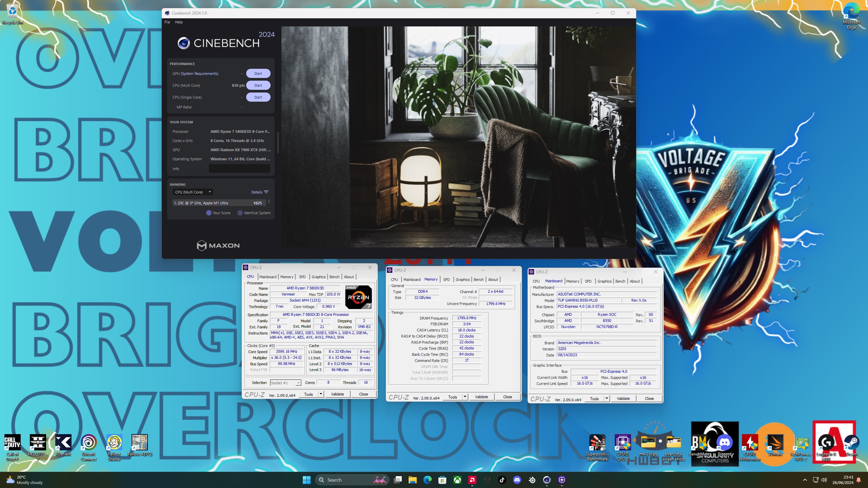The height and width of the screenshot is (488, 868).
Task: Open Task View from the taskbar
Action: 398,480
